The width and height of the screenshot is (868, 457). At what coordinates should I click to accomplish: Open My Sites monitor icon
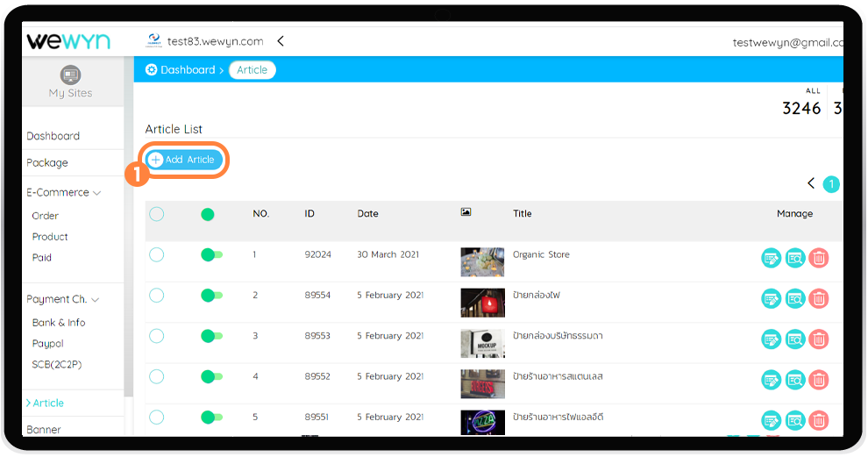pyautogui.click(x=70, y=75)
